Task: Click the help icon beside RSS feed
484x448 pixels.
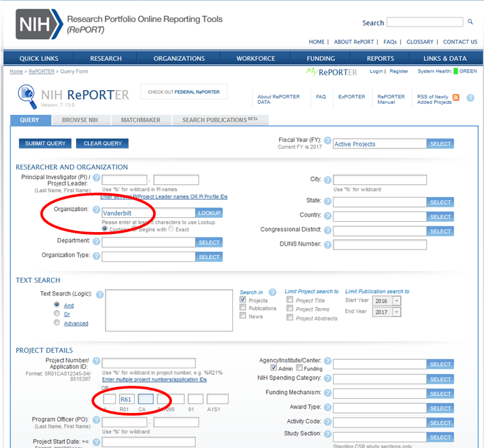Action: (x=470, y=98)
